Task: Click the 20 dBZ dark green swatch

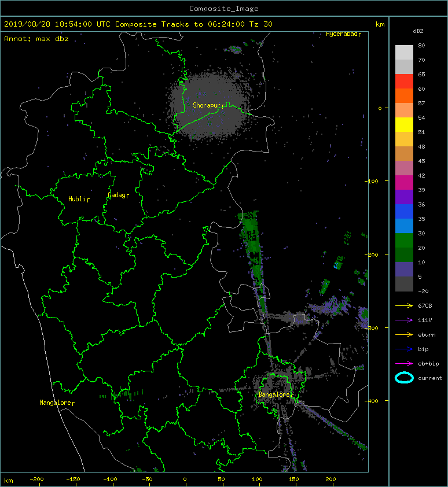Action: pyautogui.click(x=404, y=254)
